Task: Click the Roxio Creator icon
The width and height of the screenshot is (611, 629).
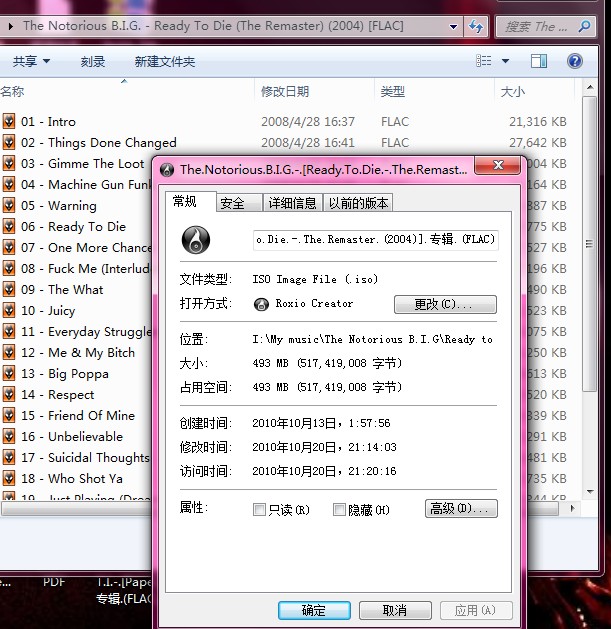Action: coord(261,304)
